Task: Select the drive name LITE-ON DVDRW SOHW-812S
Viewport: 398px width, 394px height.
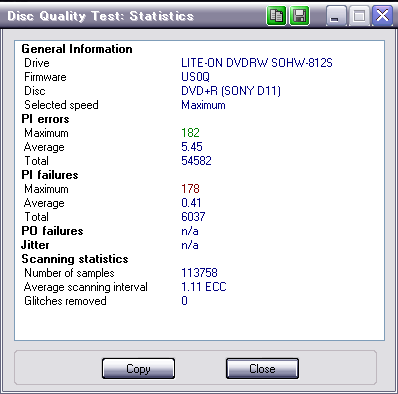Action: [257, 63]
